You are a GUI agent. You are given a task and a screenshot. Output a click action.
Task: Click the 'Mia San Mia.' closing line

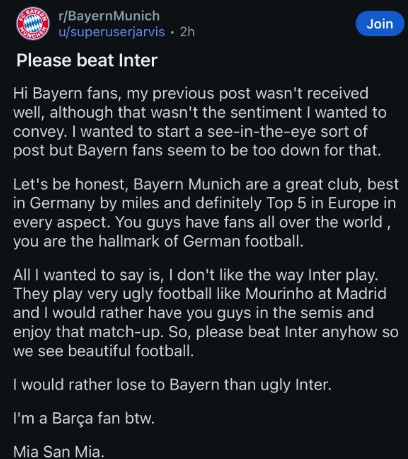tap(59, 452)
